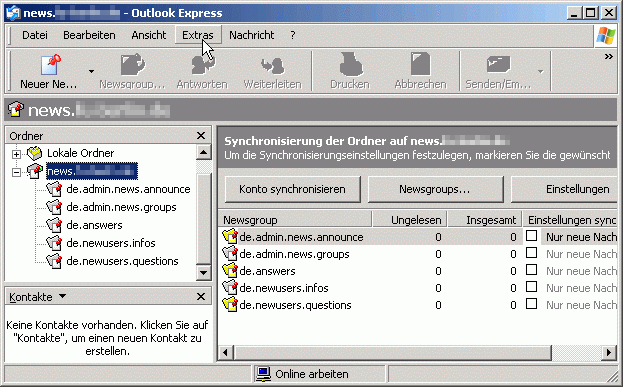Expand the Lokale Ordner tree node
Image resolution: width=623 pixels, height=387 pixels.
(16, 154)
